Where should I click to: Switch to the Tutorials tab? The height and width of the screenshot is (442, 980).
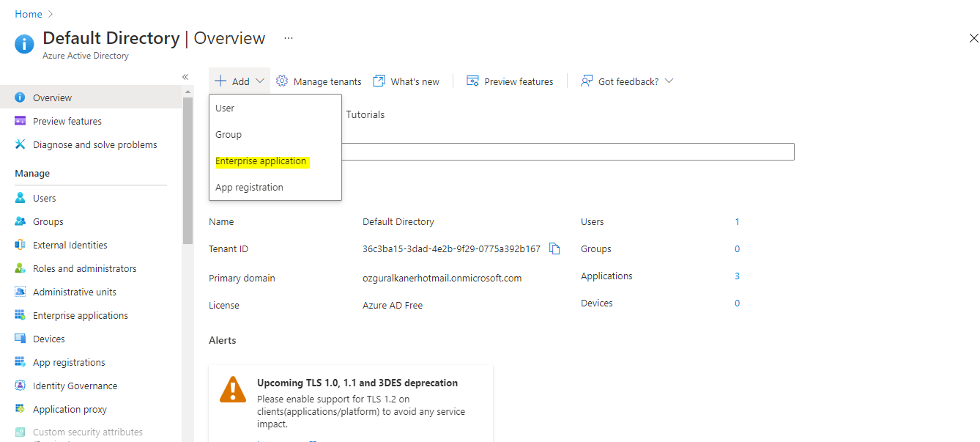click(365, 114)
